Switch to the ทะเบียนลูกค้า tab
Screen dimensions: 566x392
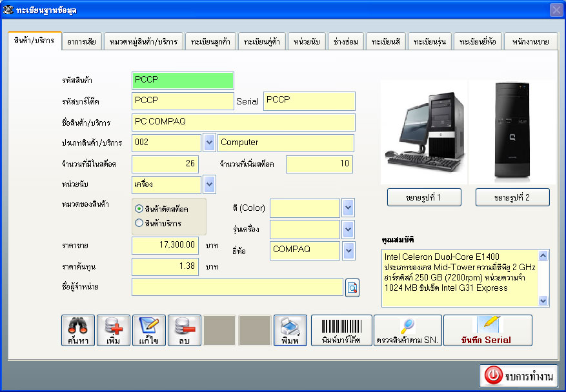pyautogui.click(x=211, y=42)
